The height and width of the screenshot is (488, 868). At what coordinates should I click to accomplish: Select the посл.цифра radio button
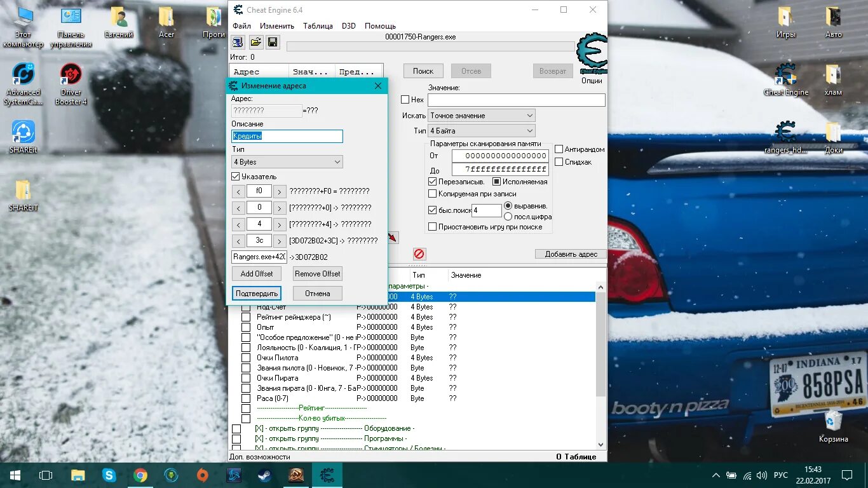click(x=508, y=217)
